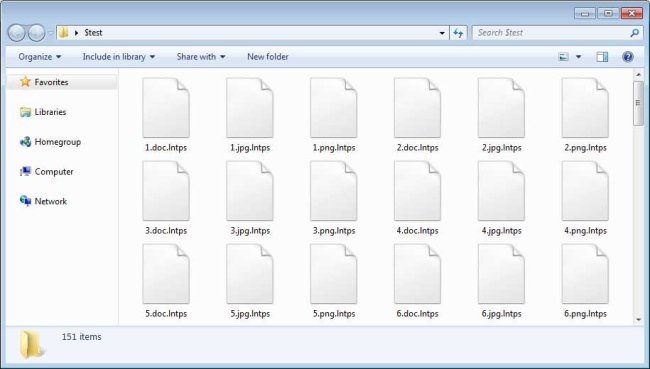Toggle the preview pane button
Viewport: 650px width, 369px height.
coord(602,57)
